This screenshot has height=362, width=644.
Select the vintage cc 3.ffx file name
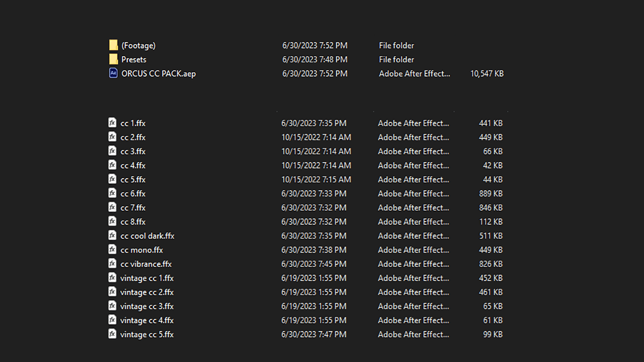click(x=147, y=307)
